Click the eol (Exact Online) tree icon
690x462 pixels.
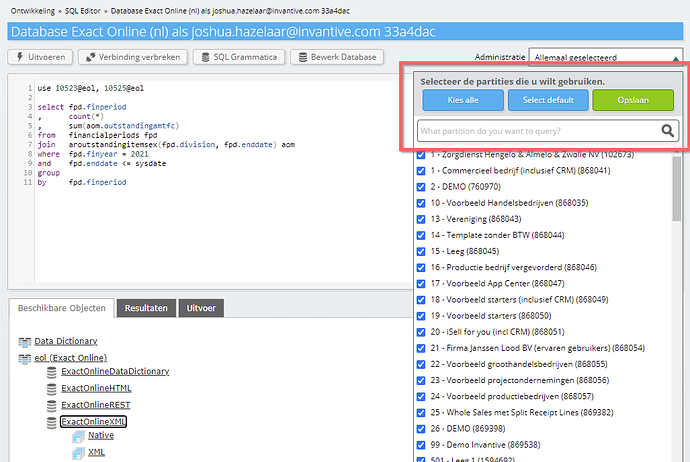25,358
